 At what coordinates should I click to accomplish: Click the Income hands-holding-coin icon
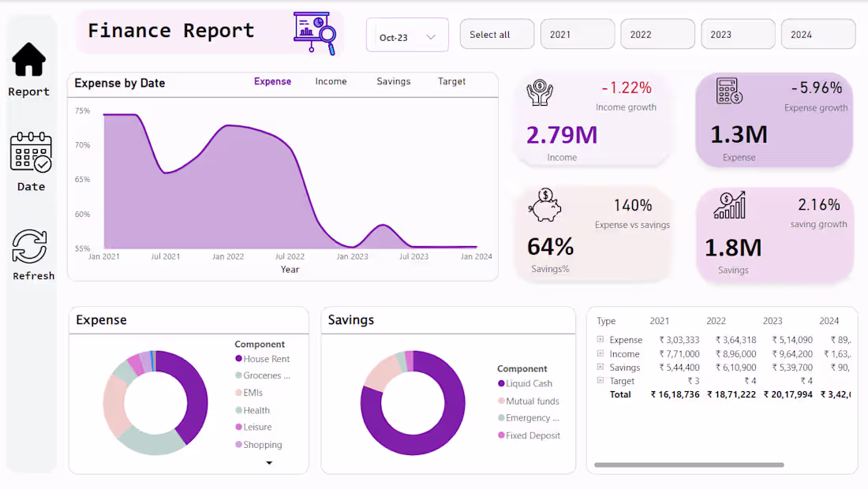[x=539, y=92]
